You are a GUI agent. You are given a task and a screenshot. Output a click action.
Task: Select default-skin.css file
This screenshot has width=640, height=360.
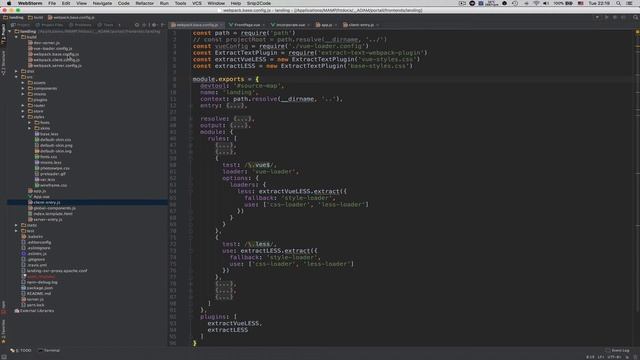click(53, 140)
